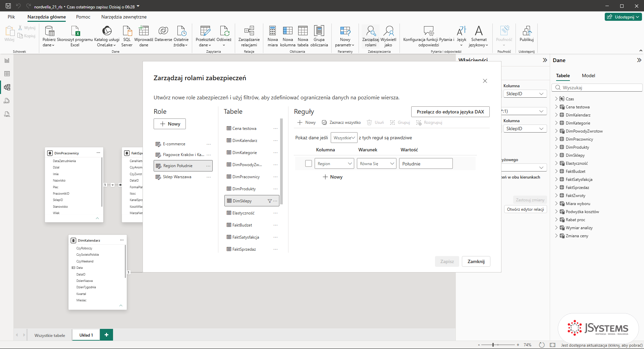
Task: Click SQL Server data source icon
Action: (127, 36)
